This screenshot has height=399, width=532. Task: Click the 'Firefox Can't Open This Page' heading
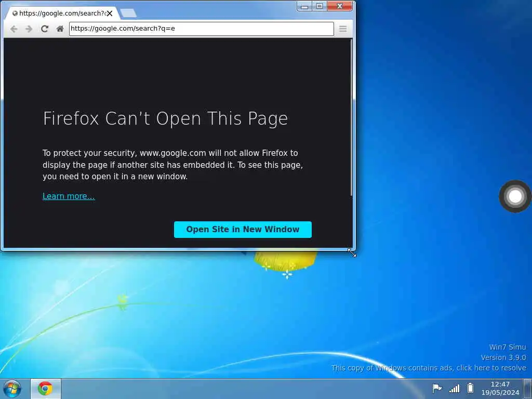(165, 119)
